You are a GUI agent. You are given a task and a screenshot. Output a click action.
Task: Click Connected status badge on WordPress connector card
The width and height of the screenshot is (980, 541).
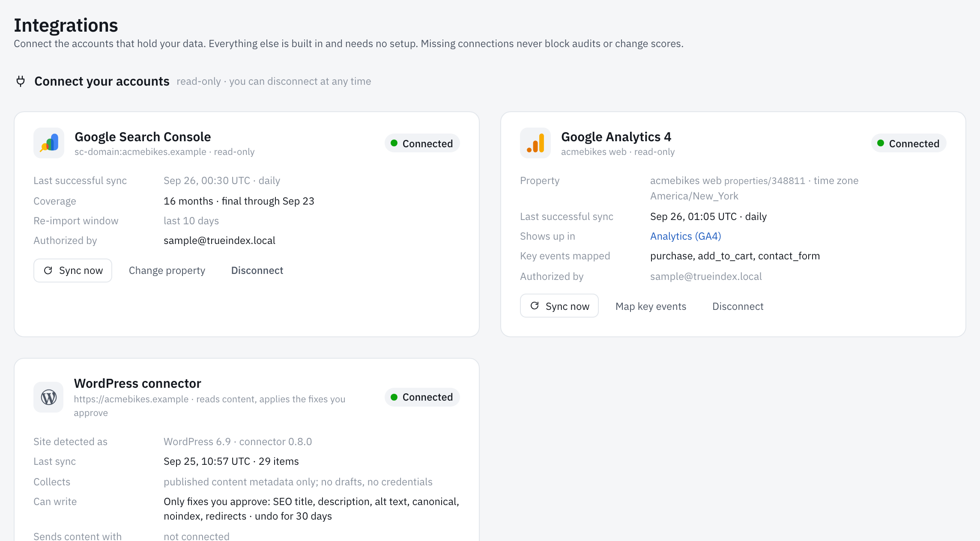tap(422, 397)
